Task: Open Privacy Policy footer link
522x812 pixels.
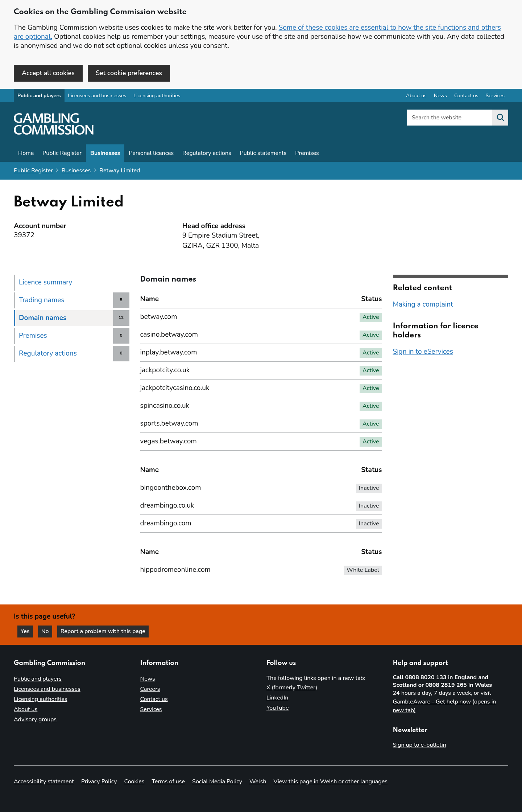Action: coord(99,782)
